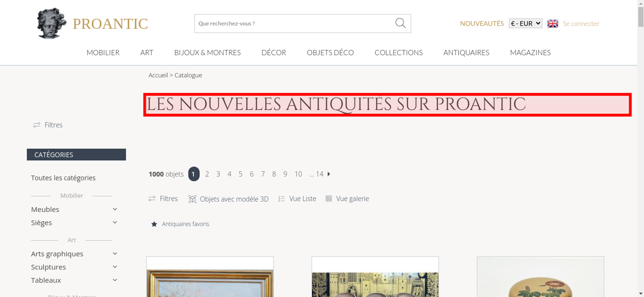644x297 pixels.
Task: Go to next results page arrow
Action: (x=329, y=174)
